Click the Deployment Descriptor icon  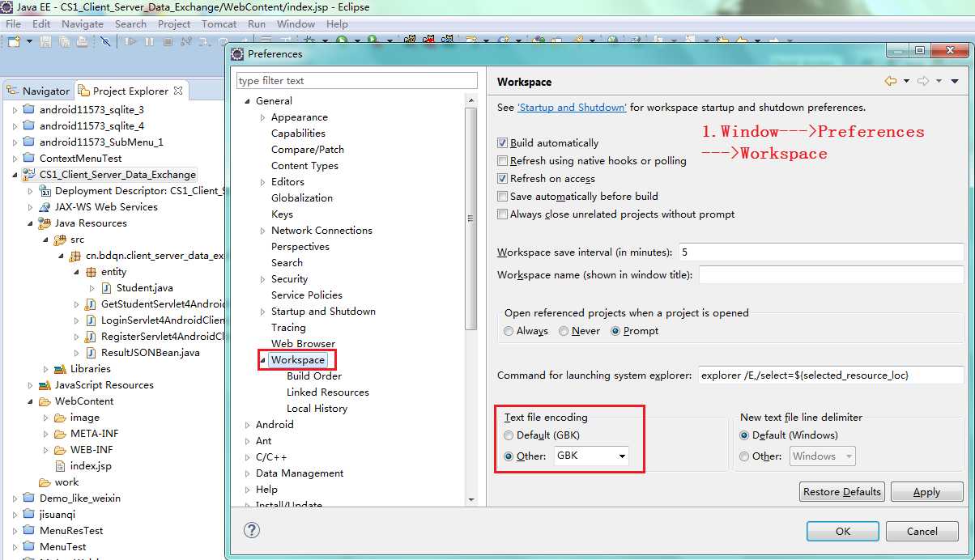tap(45, 191)
